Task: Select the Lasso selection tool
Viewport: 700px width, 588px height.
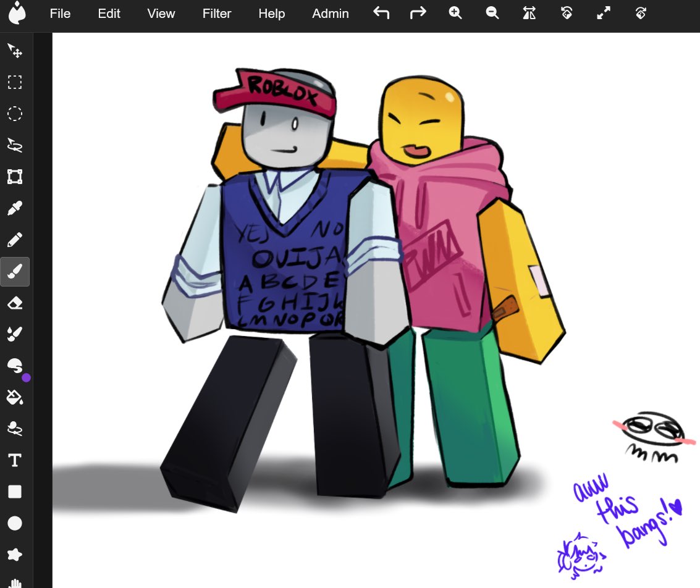Action: (15, 145)
